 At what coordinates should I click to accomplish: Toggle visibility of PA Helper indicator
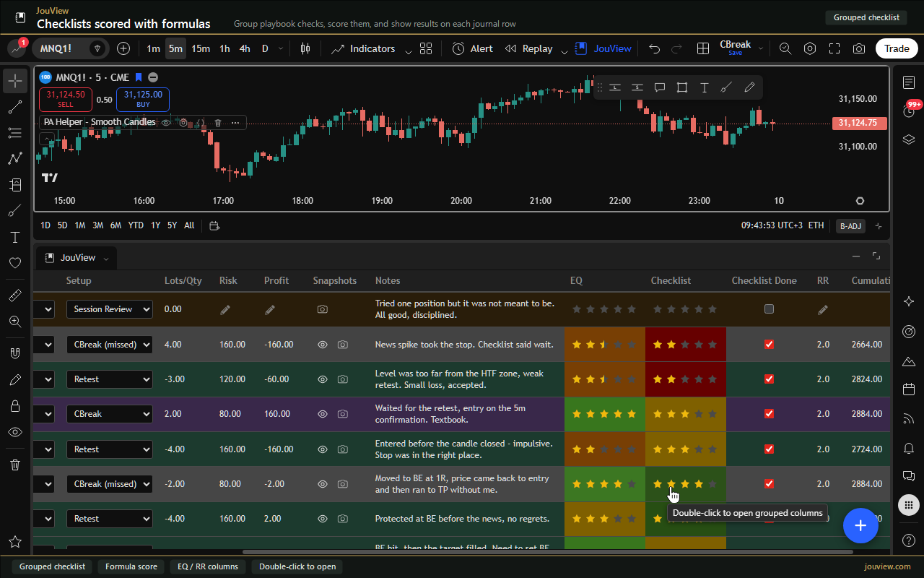(166, 123)
